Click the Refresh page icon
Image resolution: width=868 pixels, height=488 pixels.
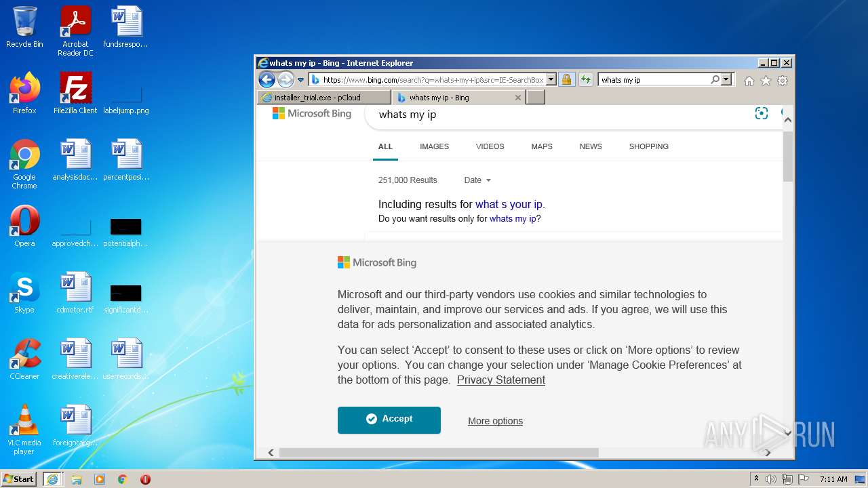pos(585,80)
